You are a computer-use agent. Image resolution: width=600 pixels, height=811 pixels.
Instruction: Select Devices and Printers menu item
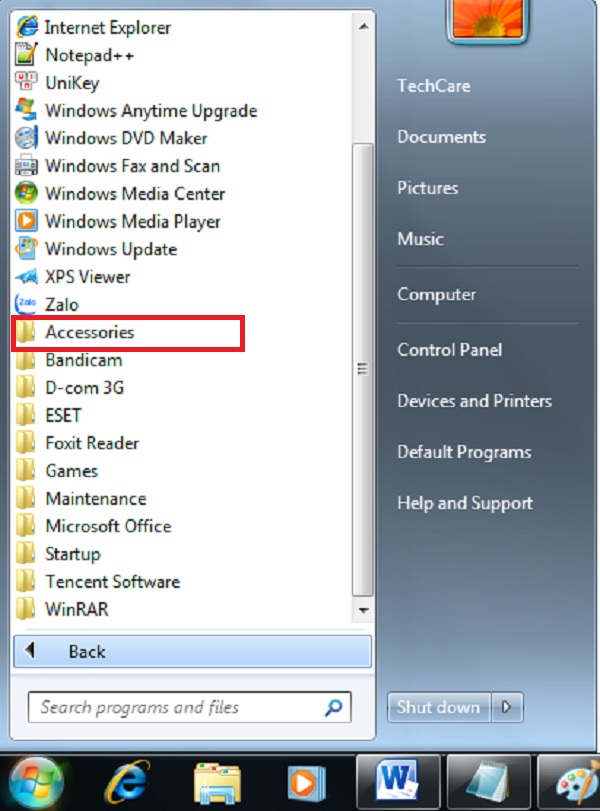pos(474,401)
